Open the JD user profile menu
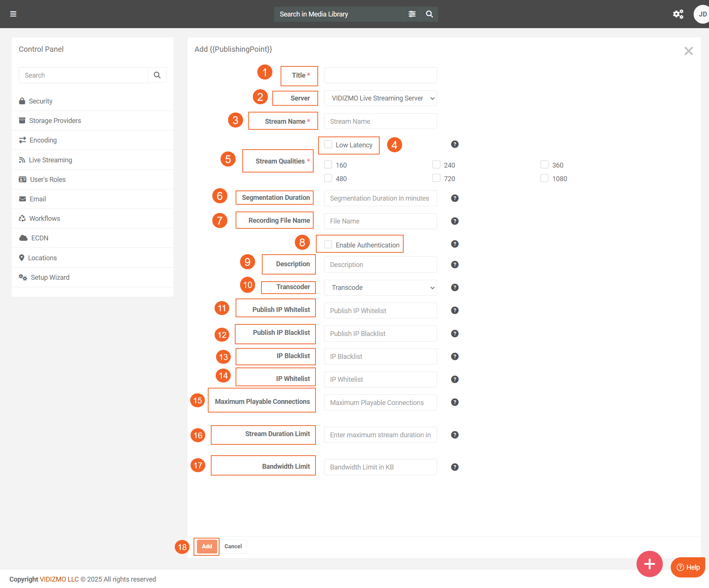This screenshot has height=588, width=709. 702,14
